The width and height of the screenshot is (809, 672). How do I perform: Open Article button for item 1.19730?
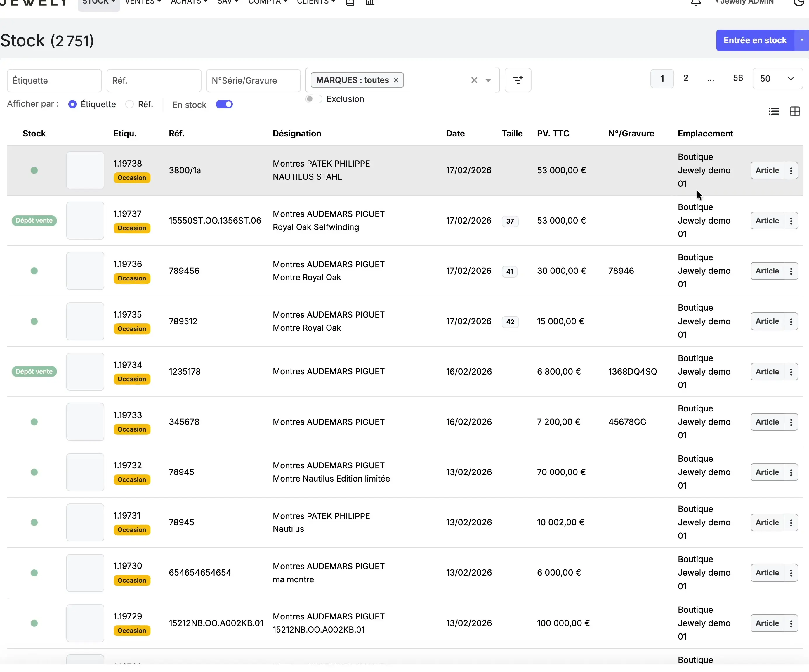tap(767, 573)
